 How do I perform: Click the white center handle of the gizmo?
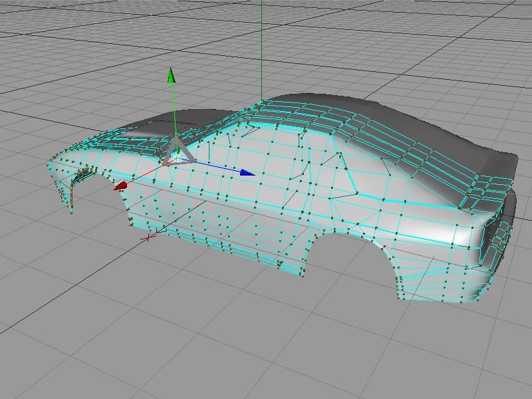pyautogui.click(x=177, y=159)
